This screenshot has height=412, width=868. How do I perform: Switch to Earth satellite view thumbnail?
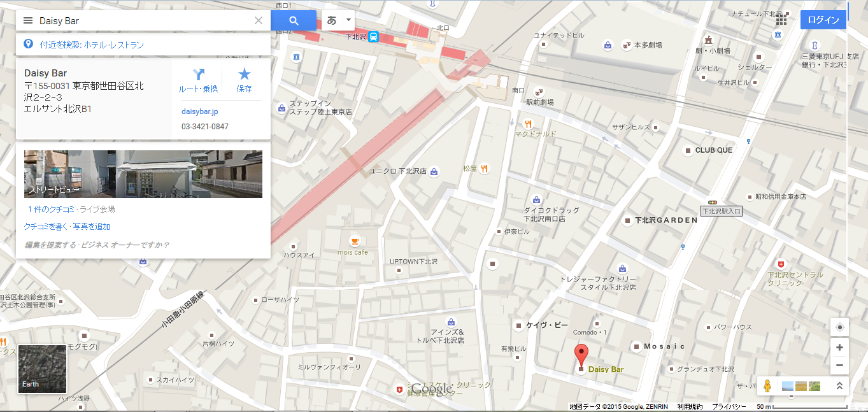click(x=42, y=369)
